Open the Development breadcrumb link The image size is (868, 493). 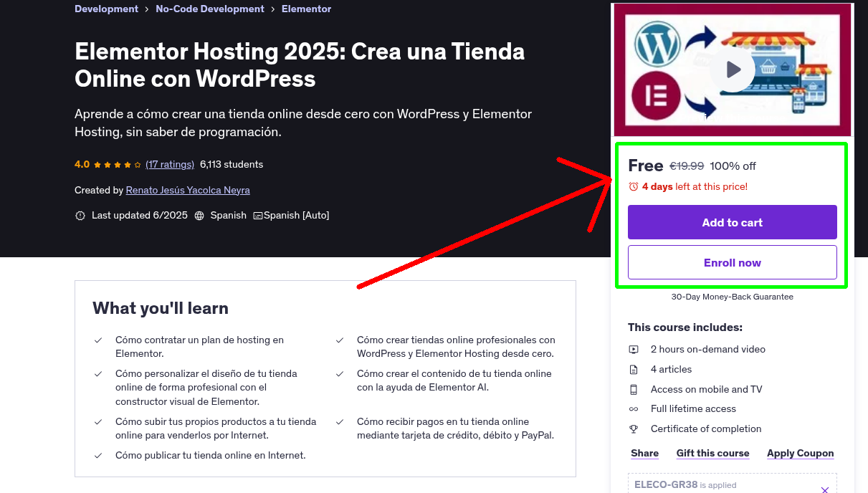[107, 9]
